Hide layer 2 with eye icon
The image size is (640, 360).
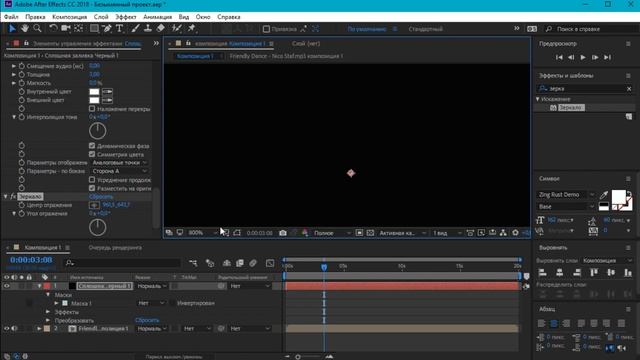coord(7,329)
